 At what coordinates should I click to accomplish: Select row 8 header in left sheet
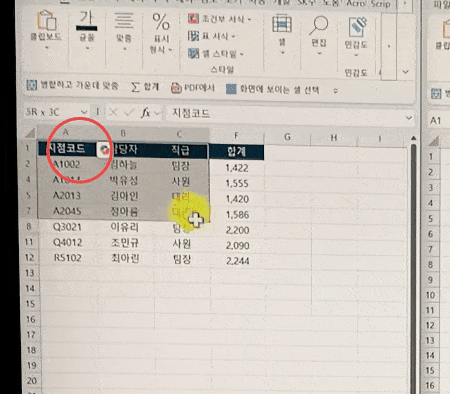click(29, 227)
